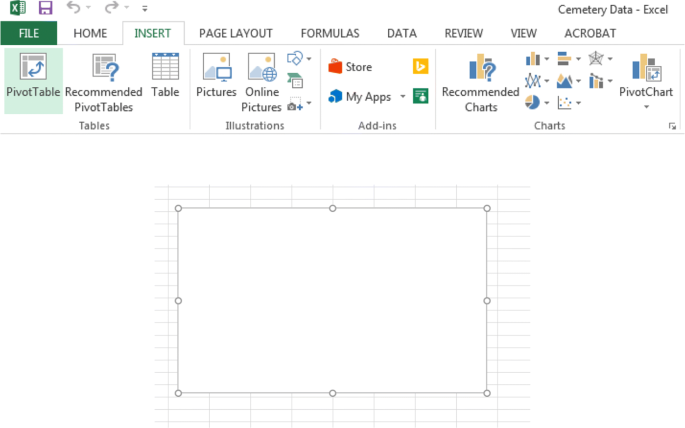Select the INSERT tab

coord(152,33)
